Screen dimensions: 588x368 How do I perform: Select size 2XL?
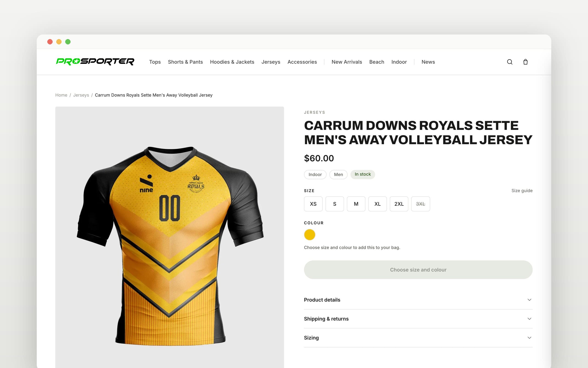(x=399, y=204)
